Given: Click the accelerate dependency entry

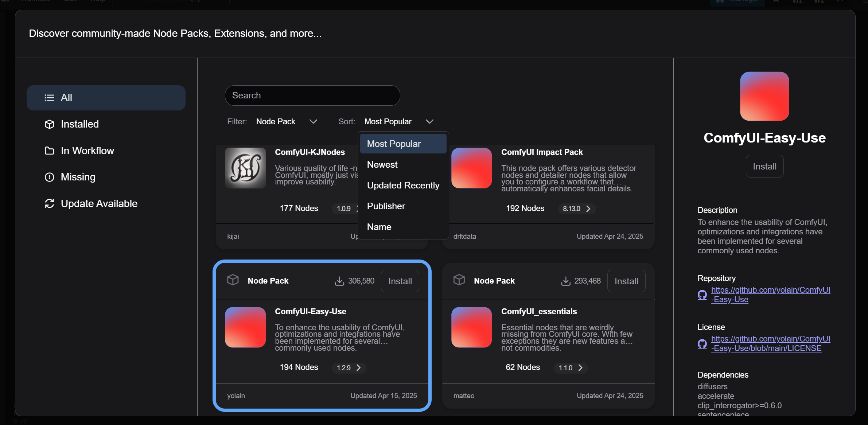Looking at the screenshot, I should point(716,396).
